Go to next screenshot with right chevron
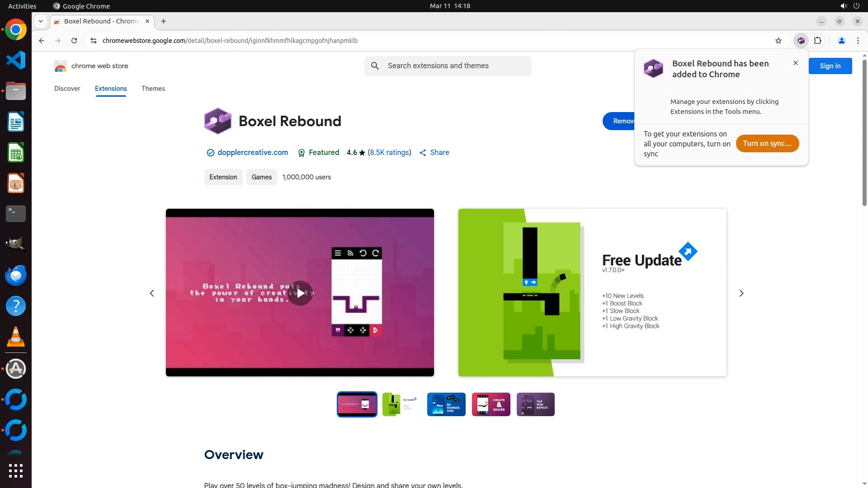The image size is (868, 488). click(x=741, y=293)
